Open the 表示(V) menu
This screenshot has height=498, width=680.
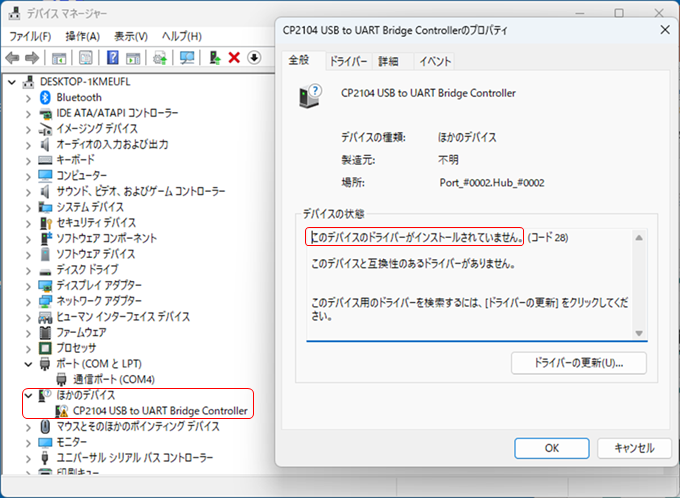point(130,36)
